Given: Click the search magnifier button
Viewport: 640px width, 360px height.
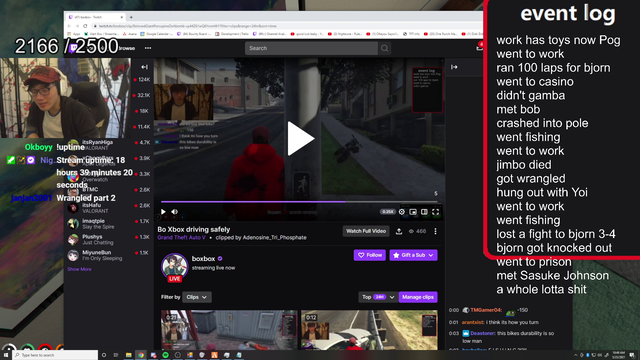Looking at the screenshot, I should pyautogui.click(x=384, y=48).
